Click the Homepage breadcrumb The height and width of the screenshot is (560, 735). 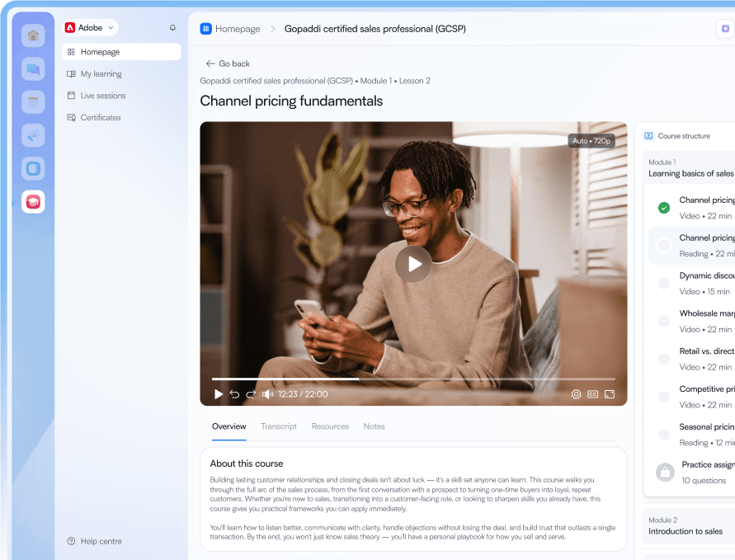coord(238,29)
